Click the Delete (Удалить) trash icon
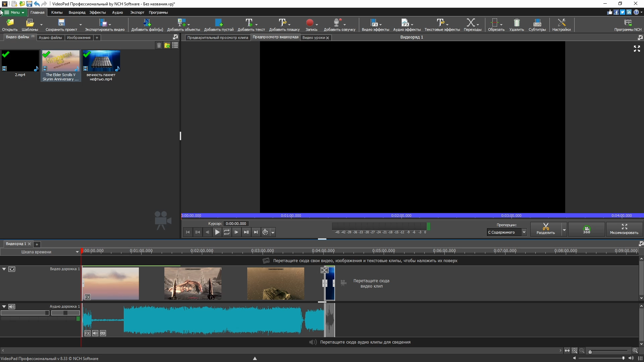 (x=517, y=23)
